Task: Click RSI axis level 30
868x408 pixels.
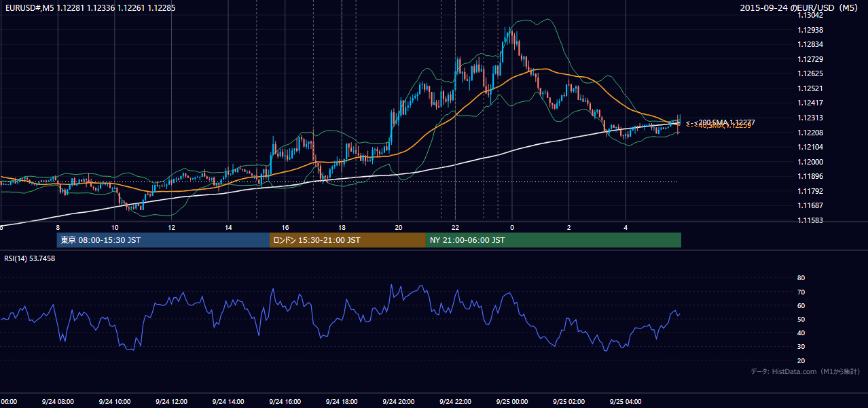Action: (801, 346)
